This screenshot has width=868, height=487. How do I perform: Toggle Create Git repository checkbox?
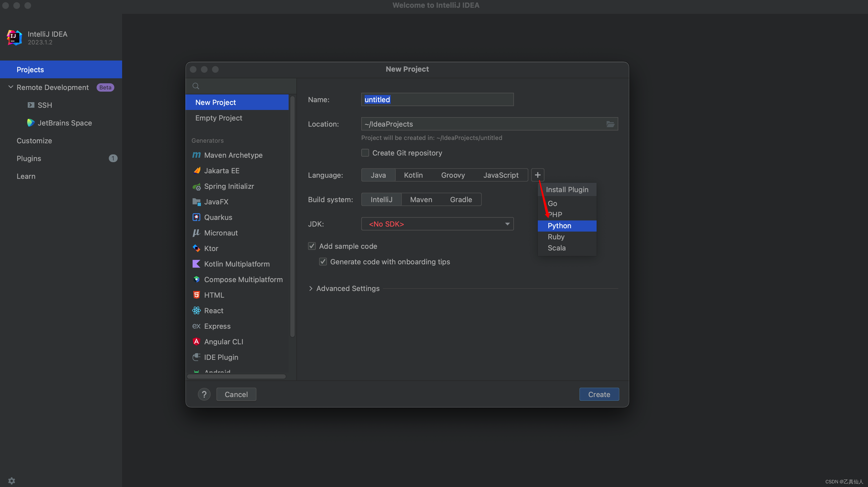click(x=364, y=153)
